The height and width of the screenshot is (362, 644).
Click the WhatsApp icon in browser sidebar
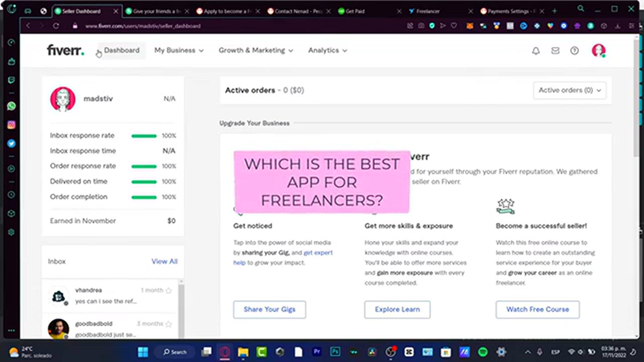11,106
